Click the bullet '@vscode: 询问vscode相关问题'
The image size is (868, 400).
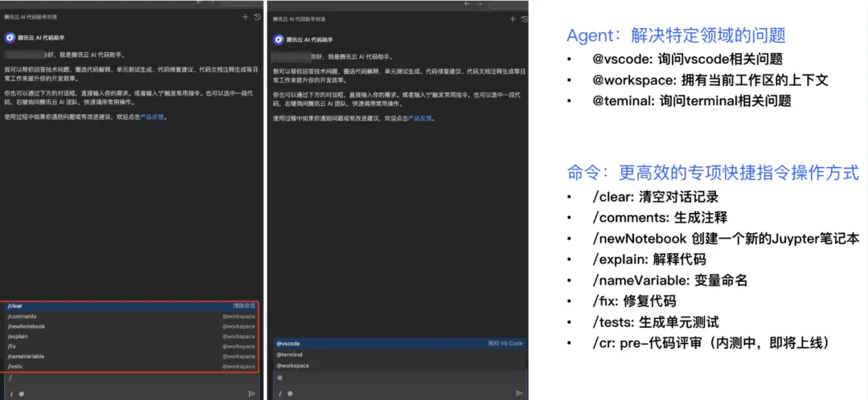[687, 59]
